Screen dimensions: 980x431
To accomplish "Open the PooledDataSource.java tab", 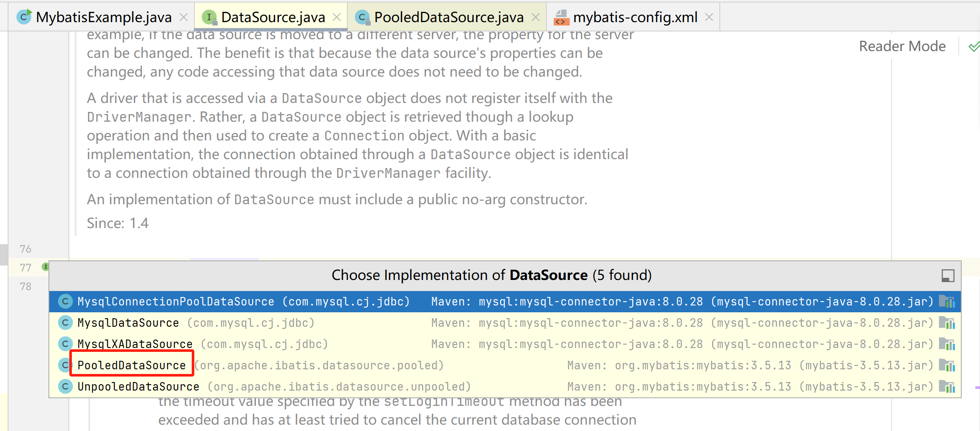I will click(x=449, y=17).
